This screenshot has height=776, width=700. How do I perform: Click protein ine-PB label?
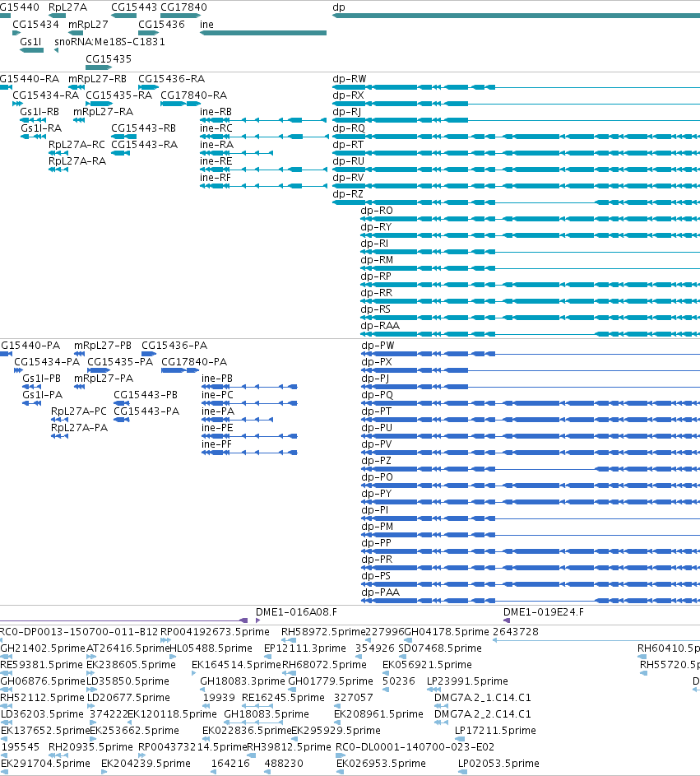(x=216, y=379)
